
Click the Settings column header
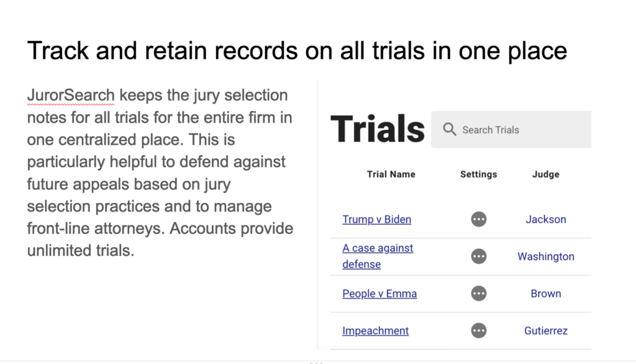pos(479,175)
